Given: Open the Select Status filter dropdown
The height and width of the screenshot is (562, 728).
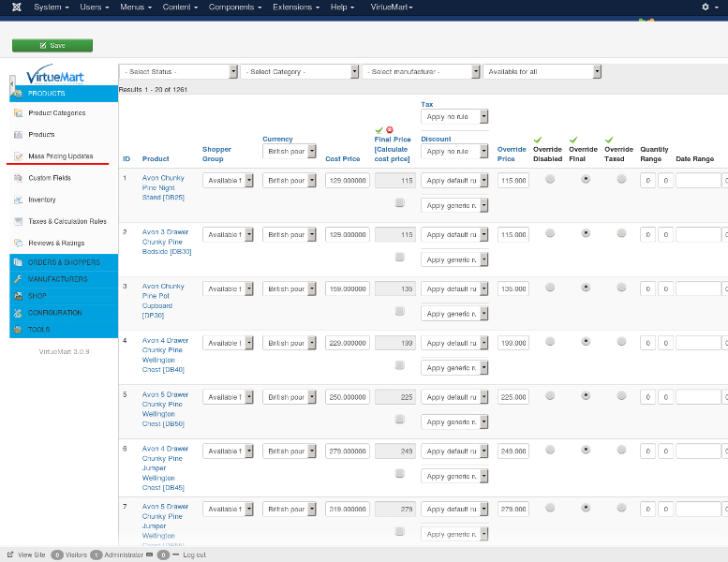Looking at the screenshot, I should pyautogui.click(x=179, y=71).
